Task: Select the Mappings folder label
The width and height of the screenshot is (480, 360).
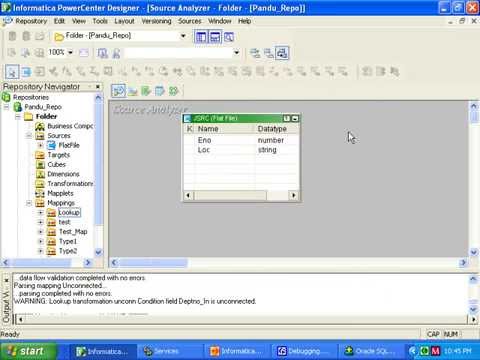Action: pyautogui.click(x=61, y=203)
